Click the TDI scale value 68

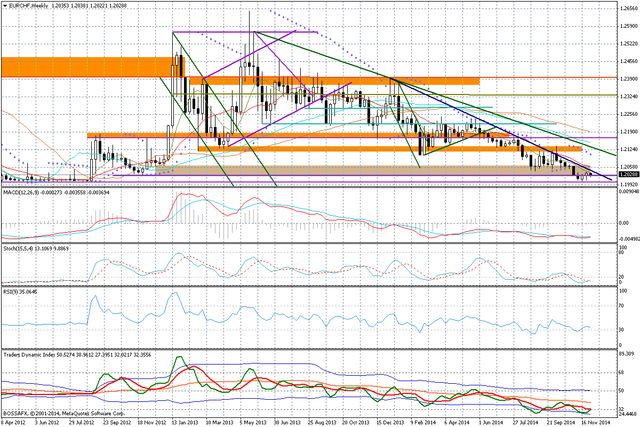(x=622, y=372)
